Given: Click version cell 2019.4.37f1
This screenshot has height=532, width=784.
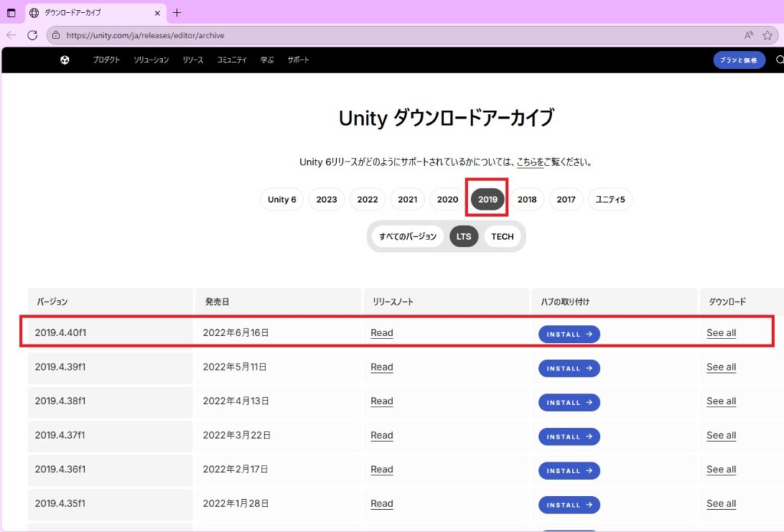Looking at the screenshot, I should 110,436.
